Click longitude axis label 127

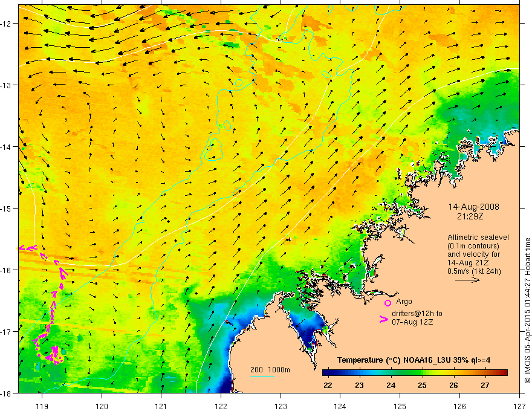519,406
